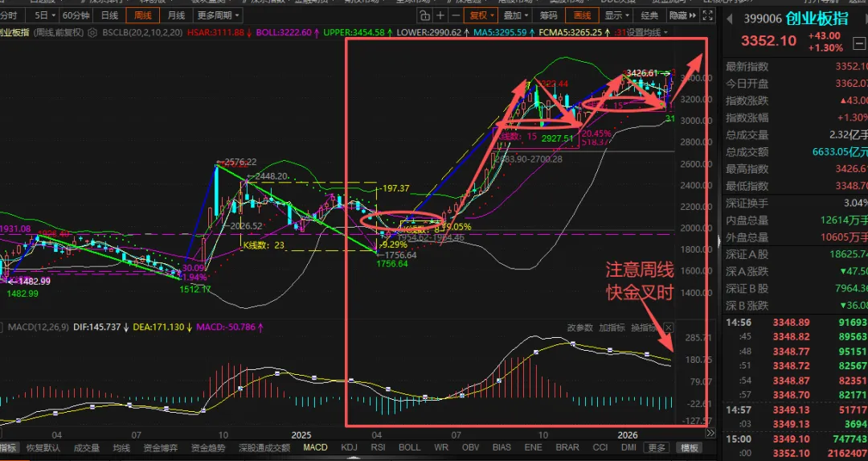Select the 指标 tab at bottom
The image size is (868, 461).
click(9, 447)
